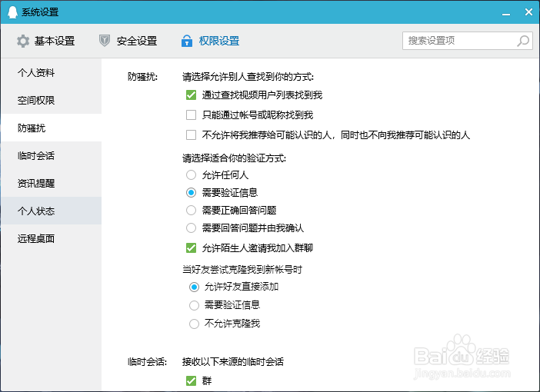Screen dimensions: 540x392
Task: Open the 基本设置 tab
Action: [46, 41]
